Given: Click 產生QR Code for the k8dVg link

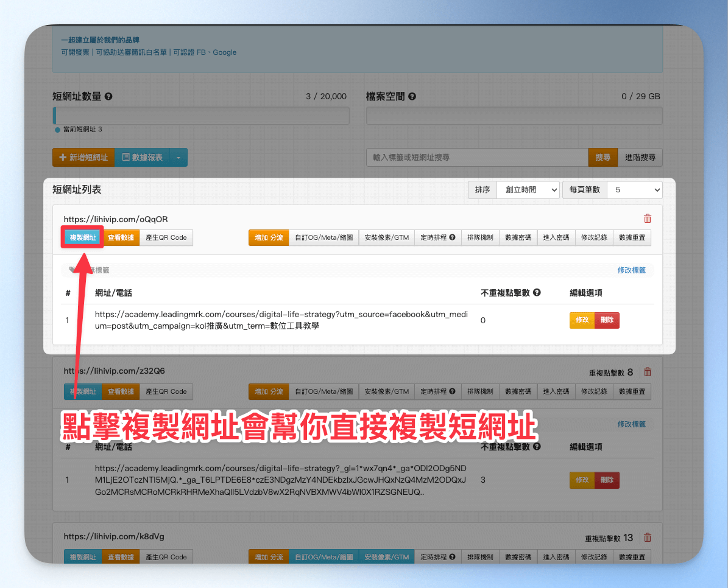Looking at the screenshot, I should point(166,556).
